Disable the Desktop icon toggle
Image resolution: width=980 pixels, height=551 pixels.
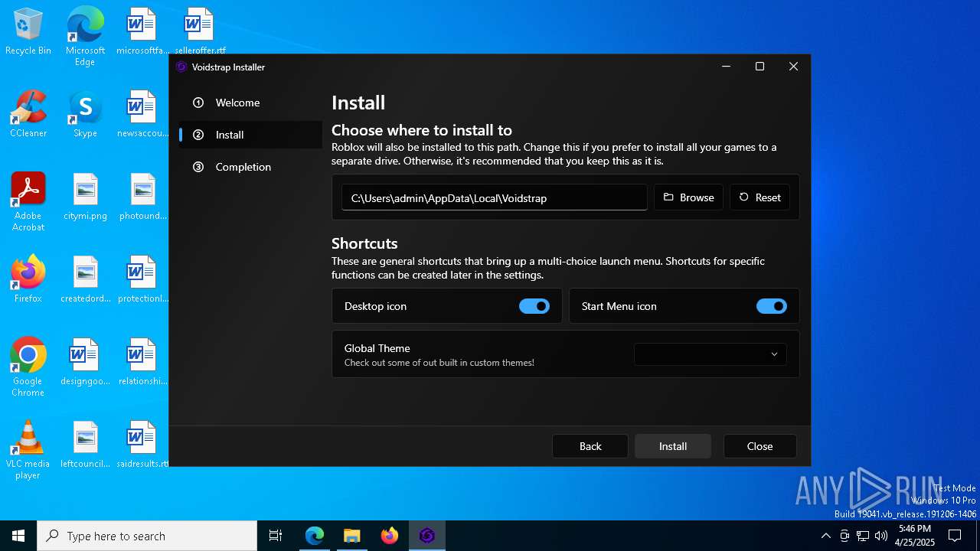coord(534,306)
